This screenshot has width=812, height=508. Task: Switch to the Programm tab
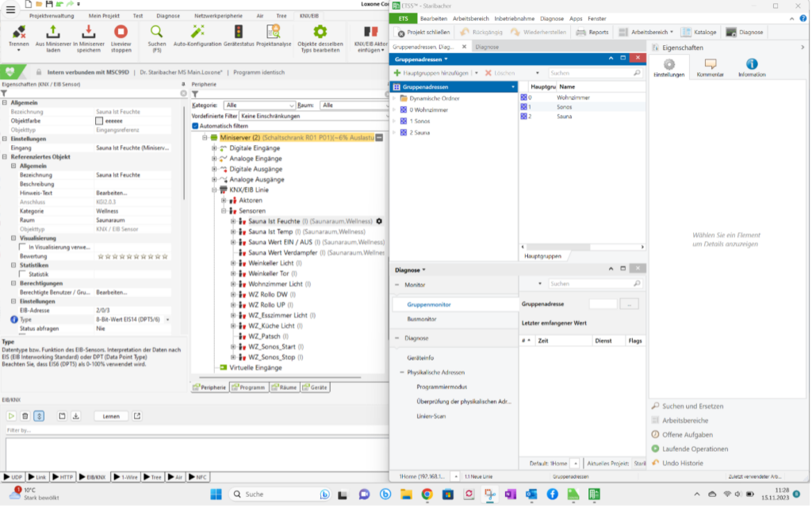pyautogui.click(x=248, y=388)
